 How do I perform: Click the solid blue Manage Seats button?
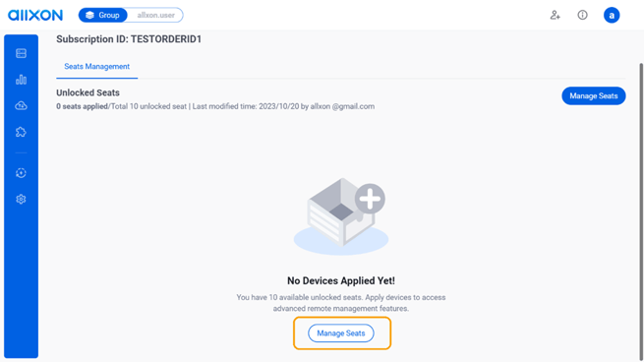pyautogui.click(x=594, y=95)
